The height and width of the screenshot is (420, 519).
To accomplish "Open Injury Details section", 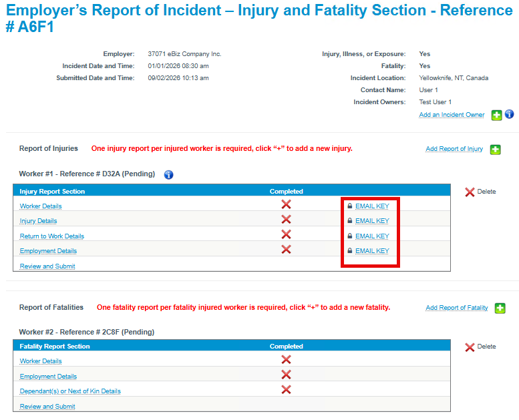I will click(38, 221).
